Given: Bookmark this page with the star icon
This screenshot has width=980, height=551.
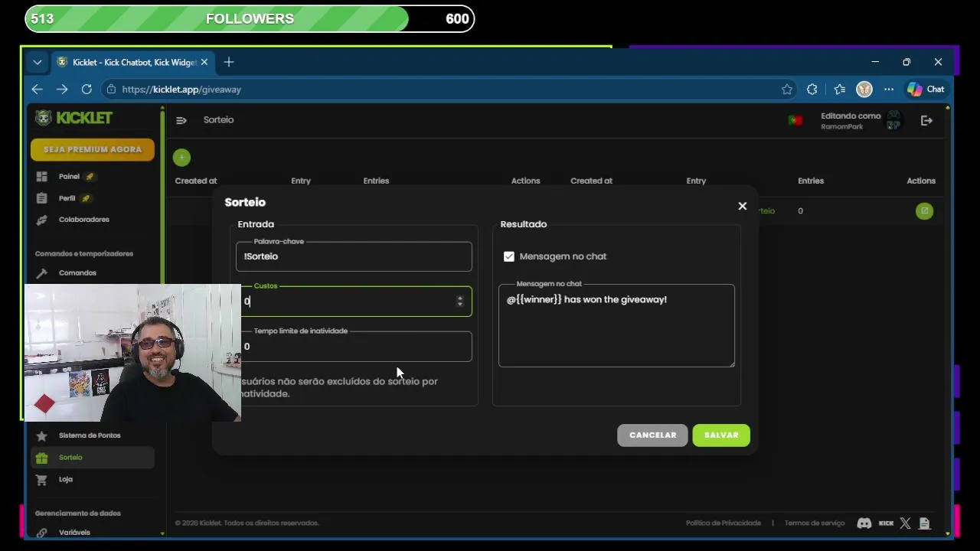Looking at the screenshot, I should coord(787,90).
